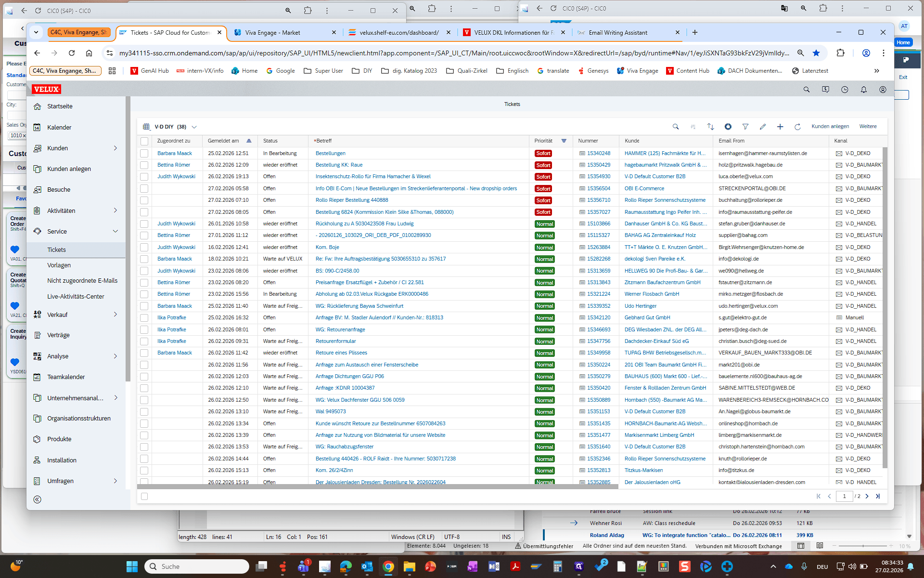Click the pencil edit icon in ticket toolbar
The height and width of the screenshot is (578, 924).
tap(763, 127)
